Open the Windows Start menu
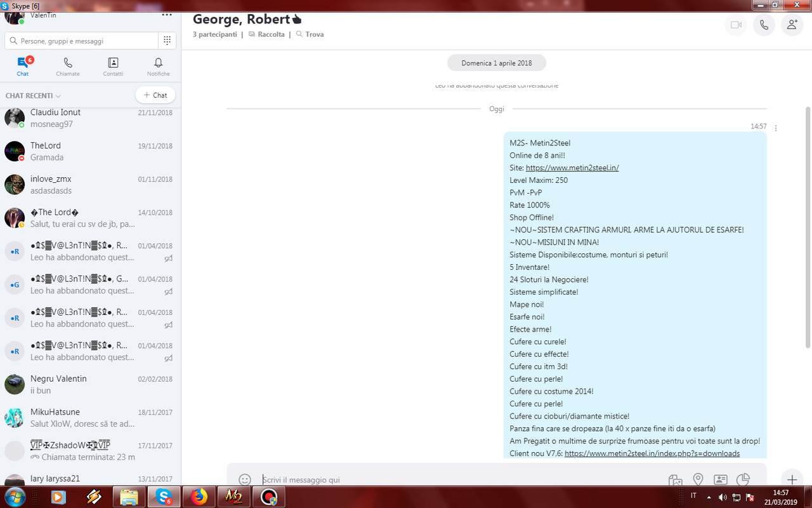The width and height of the screenshot is (812, 508). coord(14,497)
